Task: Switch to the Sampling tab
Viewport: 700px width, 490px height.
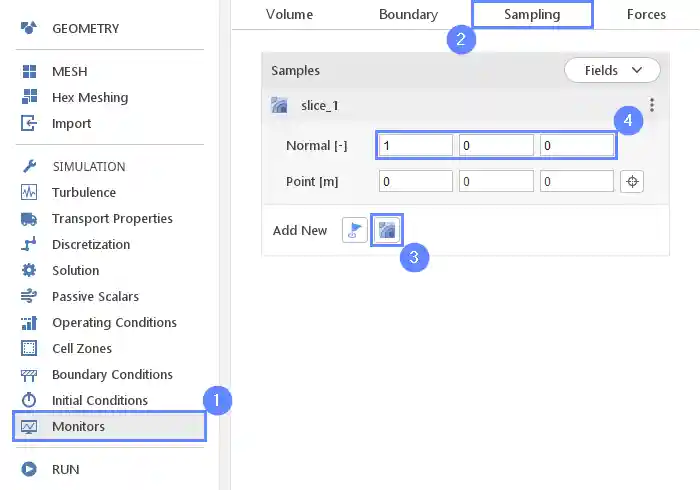Action: [x=532, y=15]
